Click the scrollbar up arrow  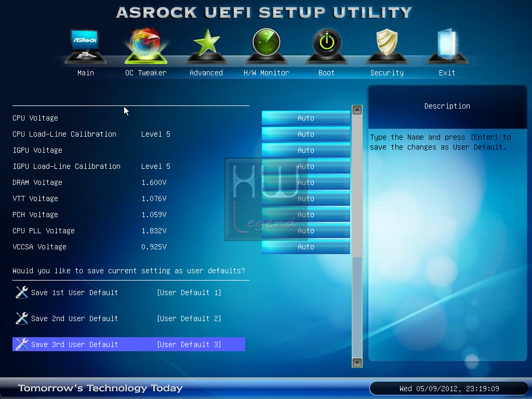point(357,110)
